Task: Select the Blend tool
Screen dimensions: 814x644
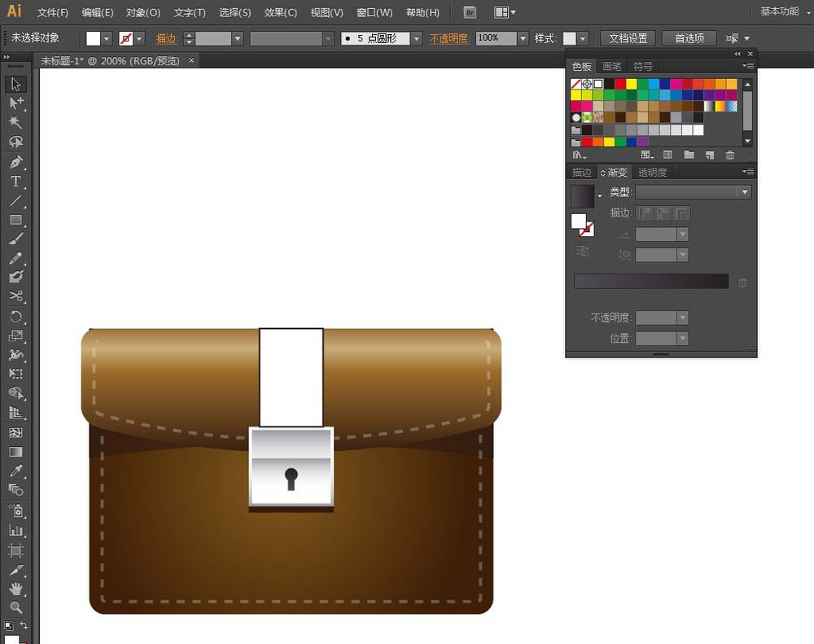Action: click(x=15, y=490)
